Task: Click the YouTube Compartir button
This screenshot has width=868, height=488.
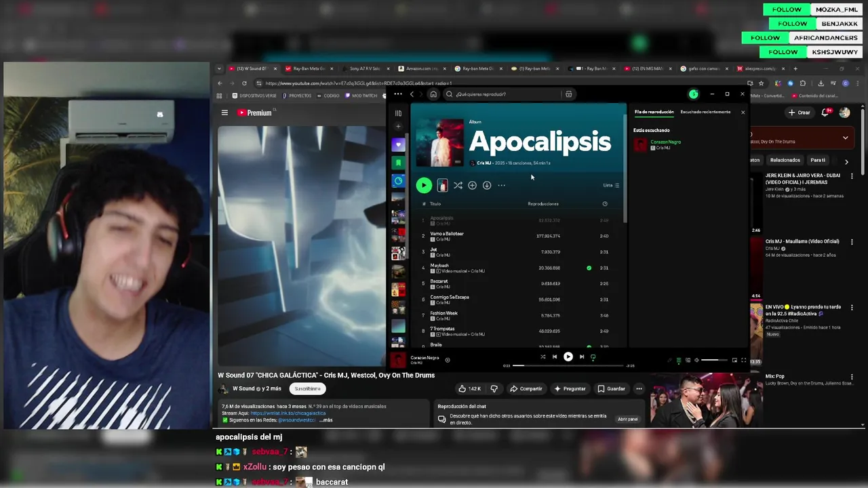Action: coord(526,388)
